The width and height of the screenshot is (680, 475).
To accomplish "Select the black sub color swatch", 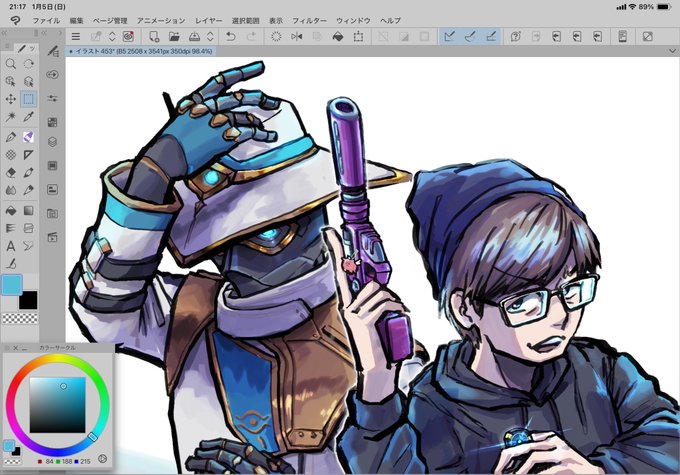I will [x=28, y=300].
